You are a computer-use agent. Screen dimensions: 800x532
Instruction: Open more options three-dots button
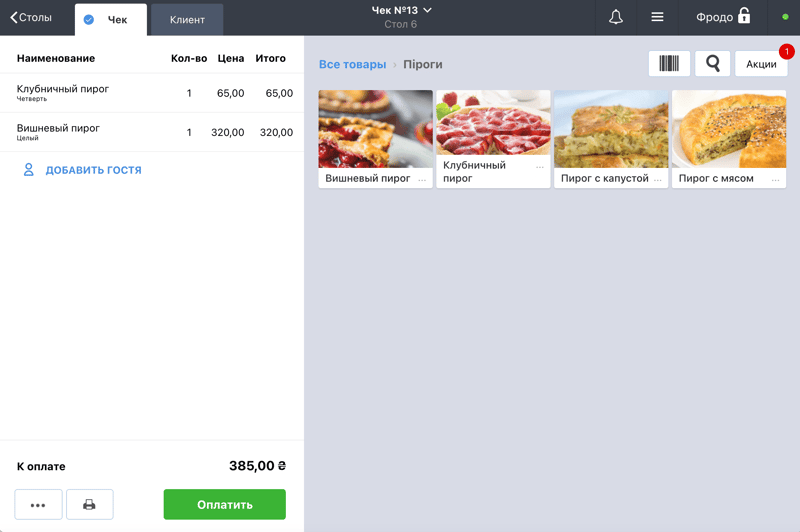coord(38,505)
